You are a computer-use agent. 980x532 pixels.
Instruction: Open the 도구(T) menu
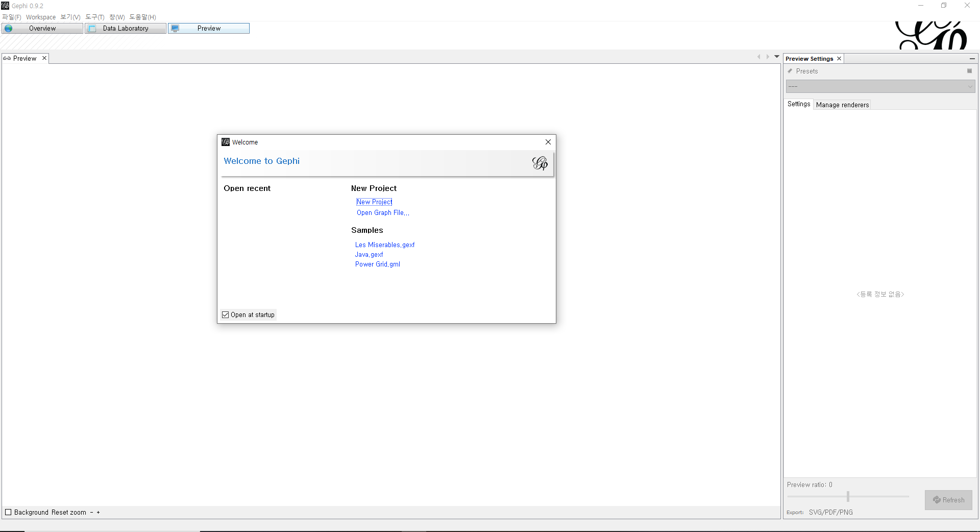pos(95,17)
